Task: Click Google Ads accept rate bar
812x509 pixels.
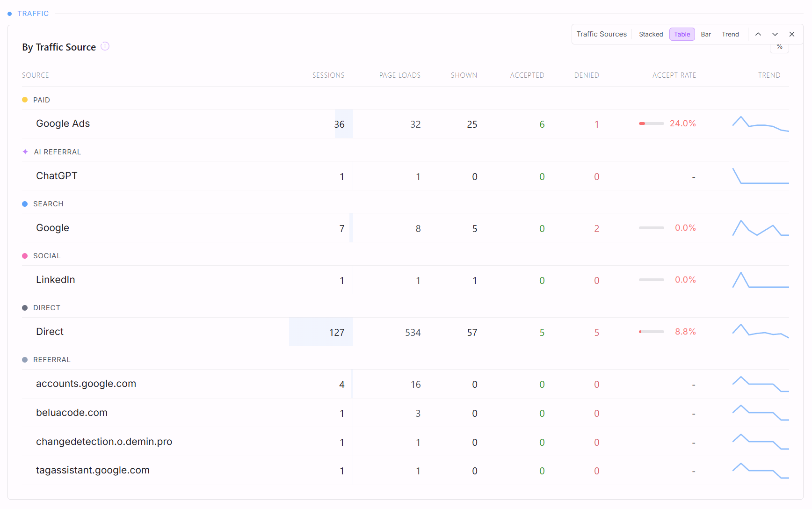Action: click(x=652, y=124)
